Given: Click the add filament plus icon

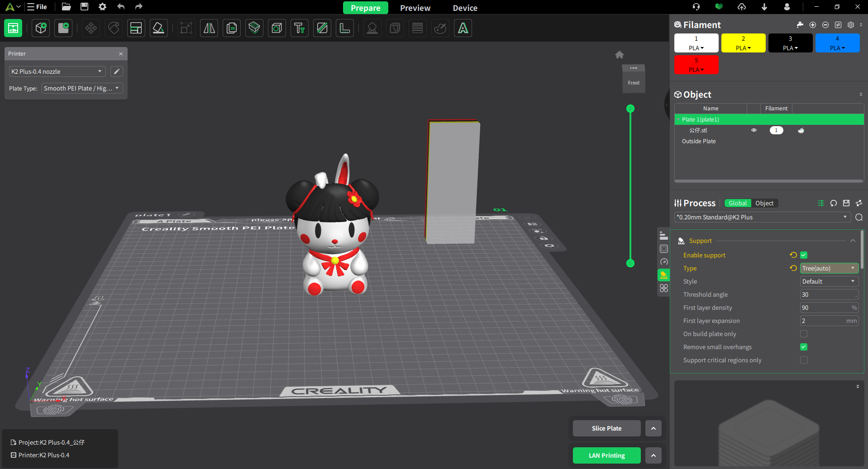Looking at the screenshot, I should (x=813, y=25).
